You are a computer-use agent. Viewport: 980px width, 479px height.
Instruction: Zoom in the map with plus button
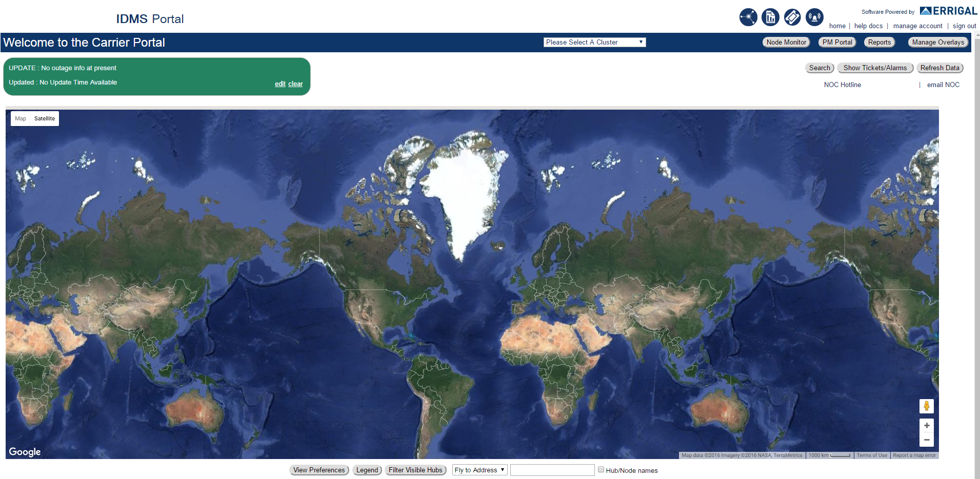(x=927, y=426)
